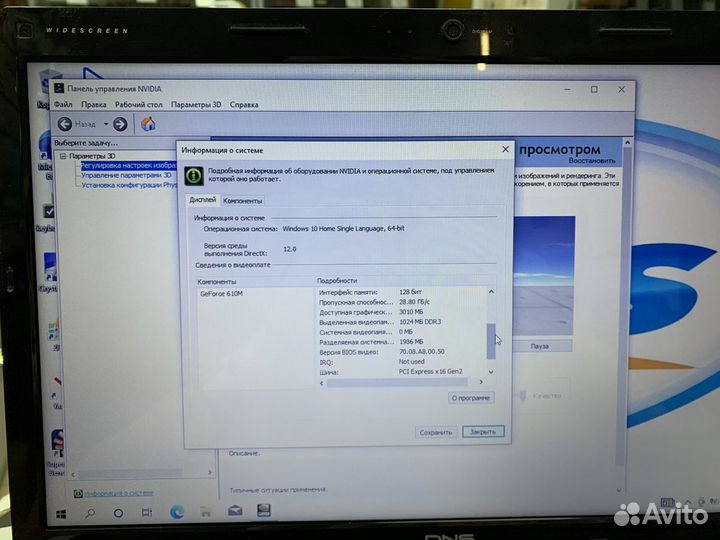Click task tree scroll right arrow
720x540 pixels.
click(210, 472)
